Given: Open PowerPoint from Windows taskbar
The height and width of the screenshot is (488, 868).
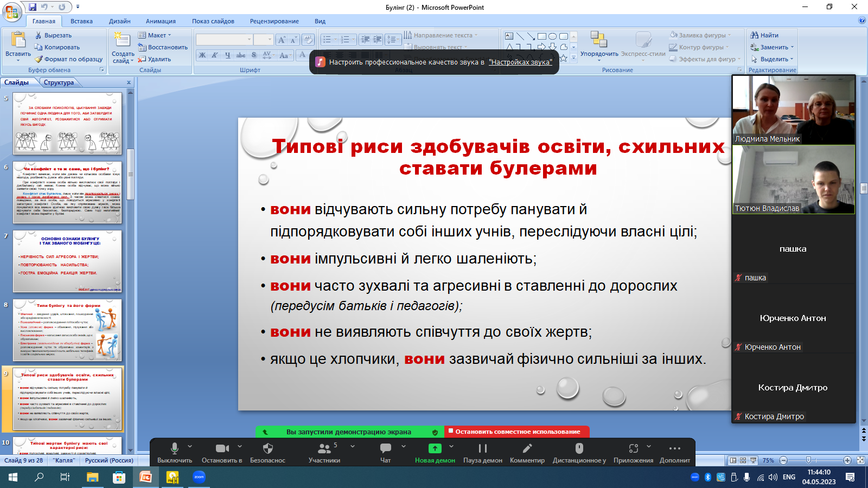Looking at the screenshot, I should click(145, 477).
